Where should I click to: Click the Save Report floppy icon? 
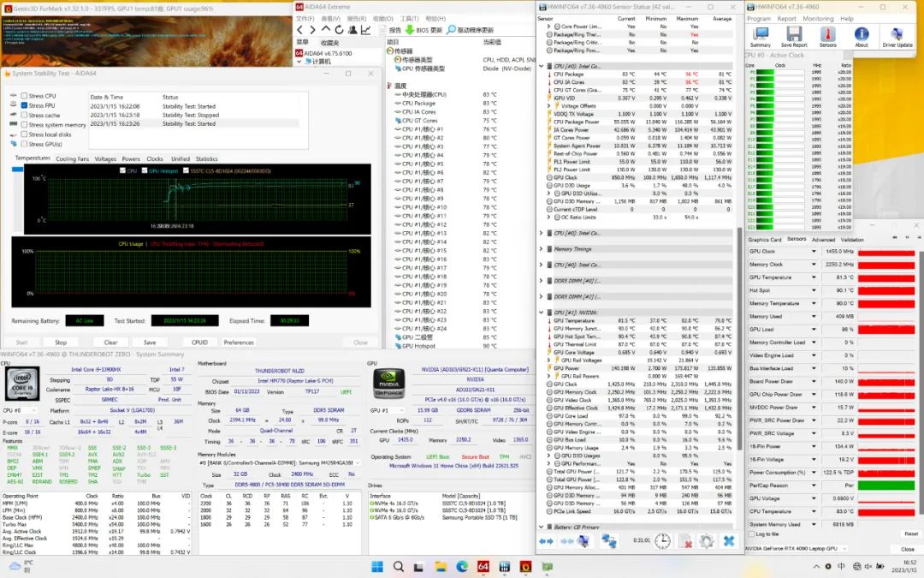coord(793,34)
